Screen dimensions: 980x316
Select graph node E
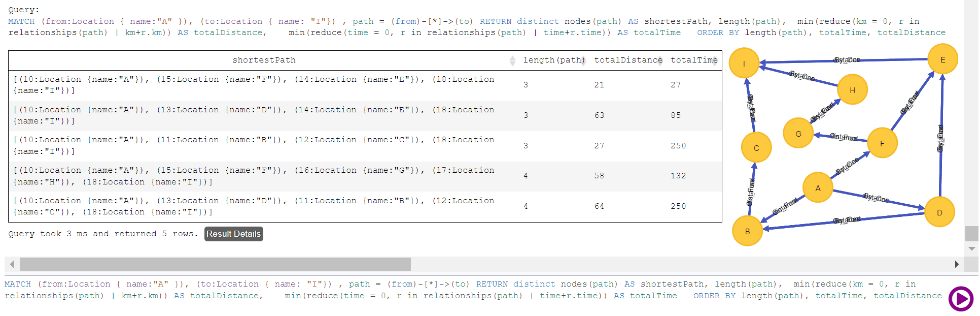[942, 59]
